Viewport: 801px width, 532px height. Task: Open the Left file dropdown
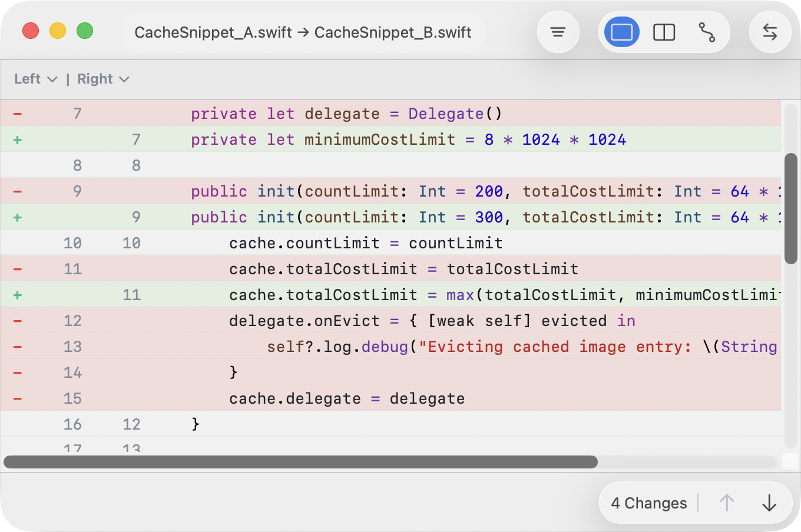click(x=35, y=79)
